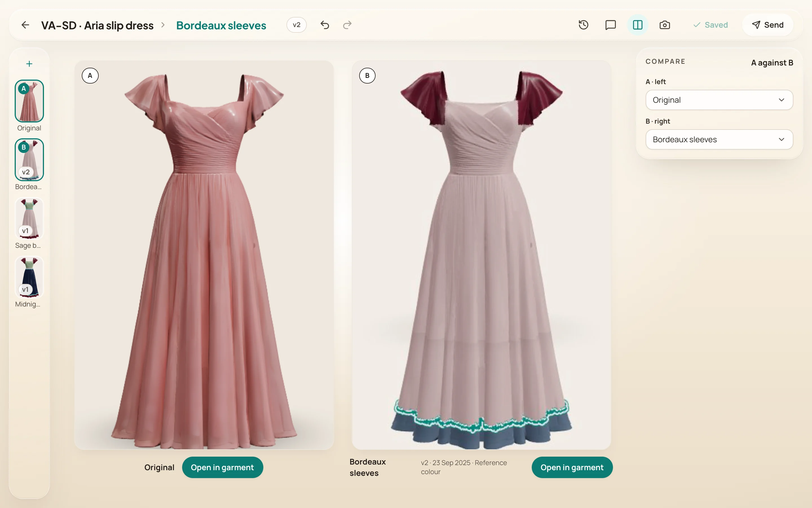The height and width of the screenshot is (508, 812).
Task: Expand the B right Bordeaux sleeves dropdown
Action: (x=719, y=139)
